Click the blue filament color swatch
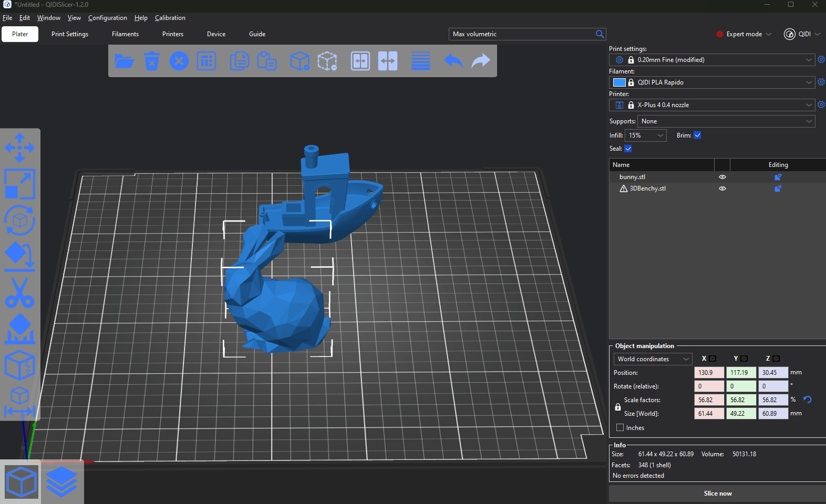Screen dimensions: 826x504 click(x=619, y=82)
